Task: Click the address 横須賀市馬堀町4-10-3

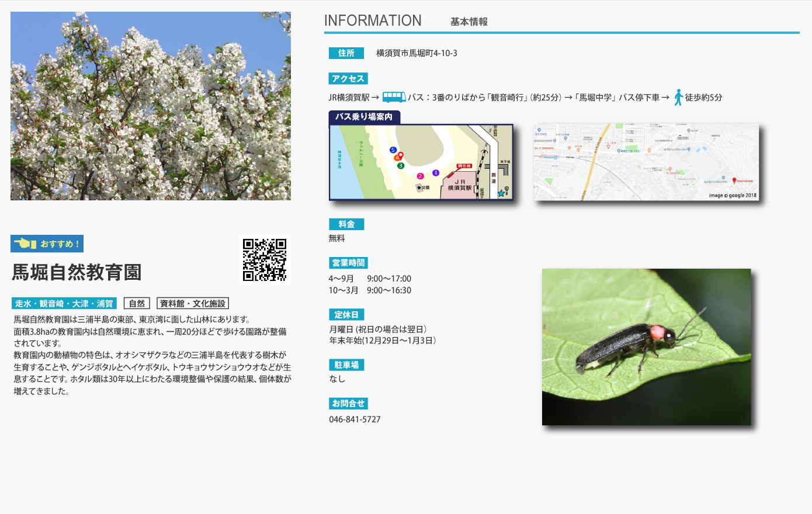Action: click(x=417, y=53)
